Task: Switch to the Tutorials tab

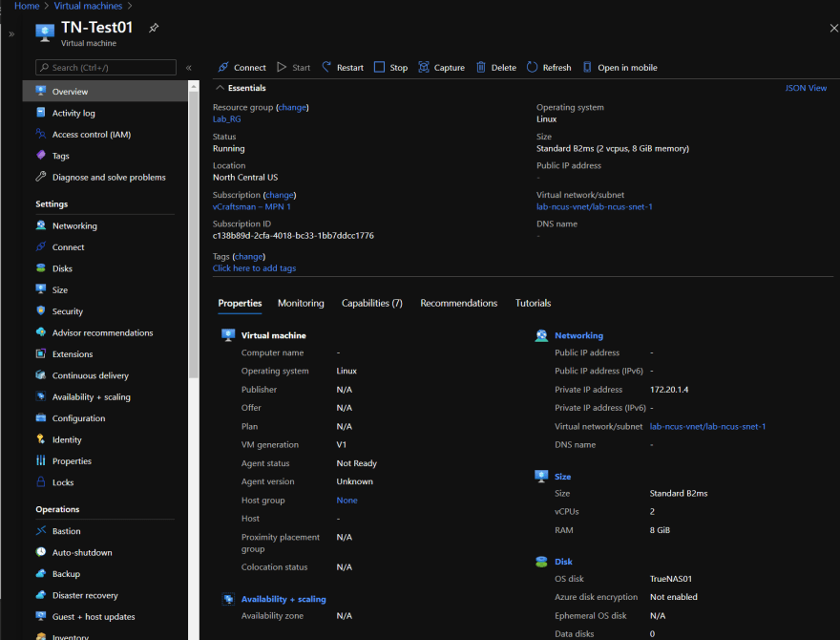Action: 533,304
